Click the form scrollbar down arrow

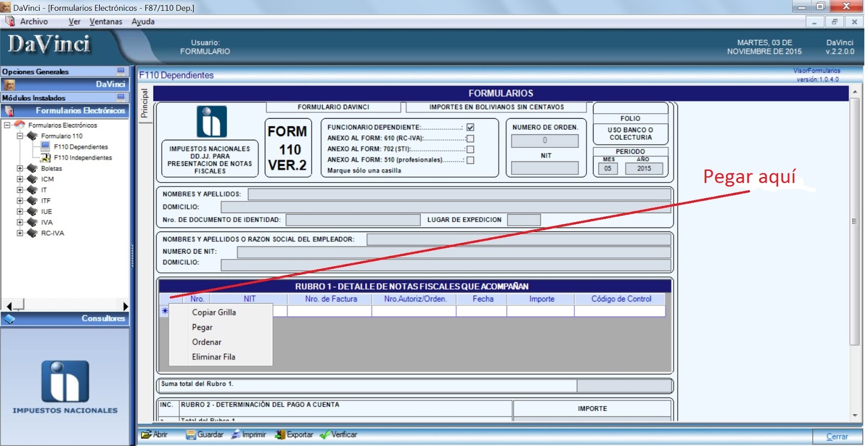(854, 416)
